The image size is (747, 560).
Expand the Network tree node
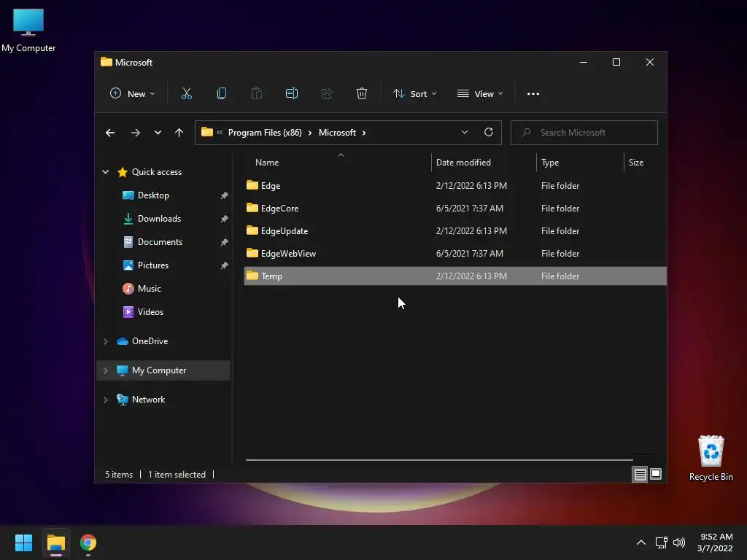(105, 400)
